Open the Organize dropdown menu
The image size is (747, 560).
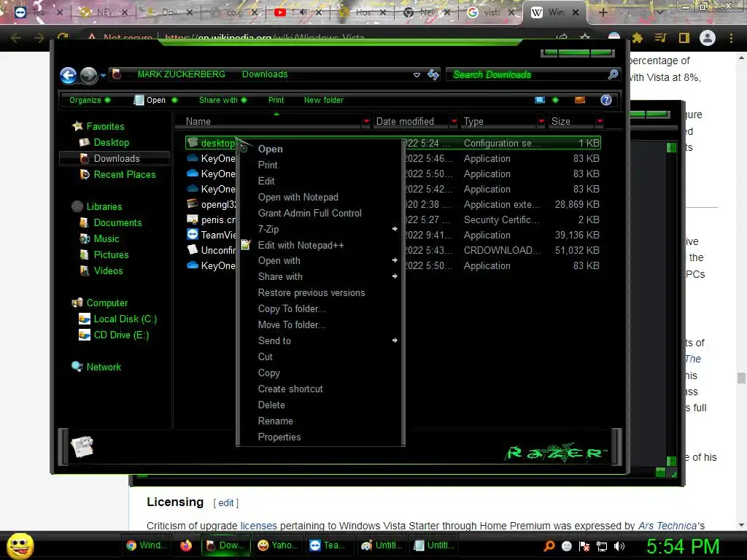point(90,100)
